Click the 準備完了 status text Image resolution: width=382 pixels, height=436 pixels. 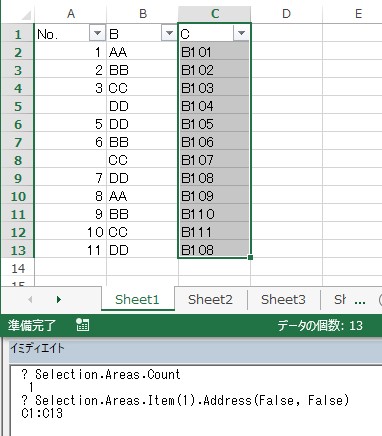(32, 325)
